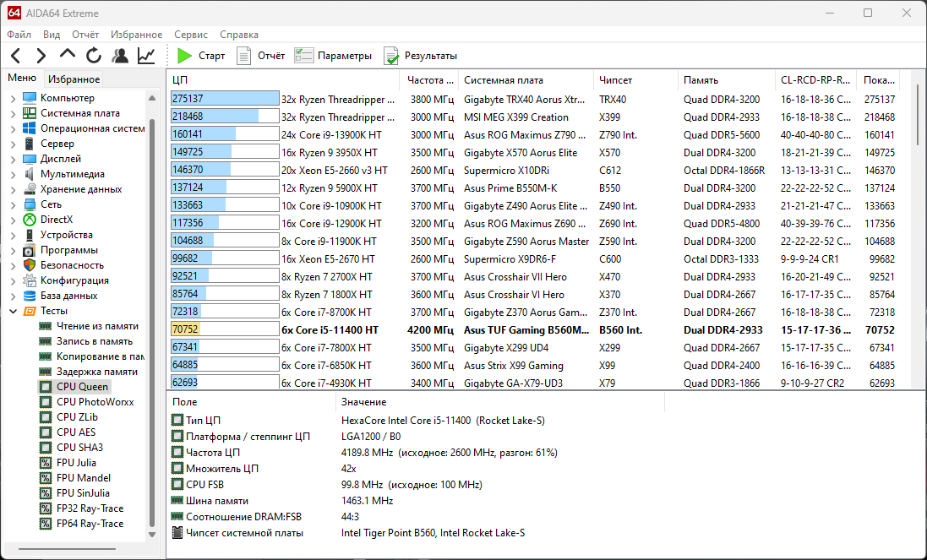Open the Запись в память test

tap(94, 341)
